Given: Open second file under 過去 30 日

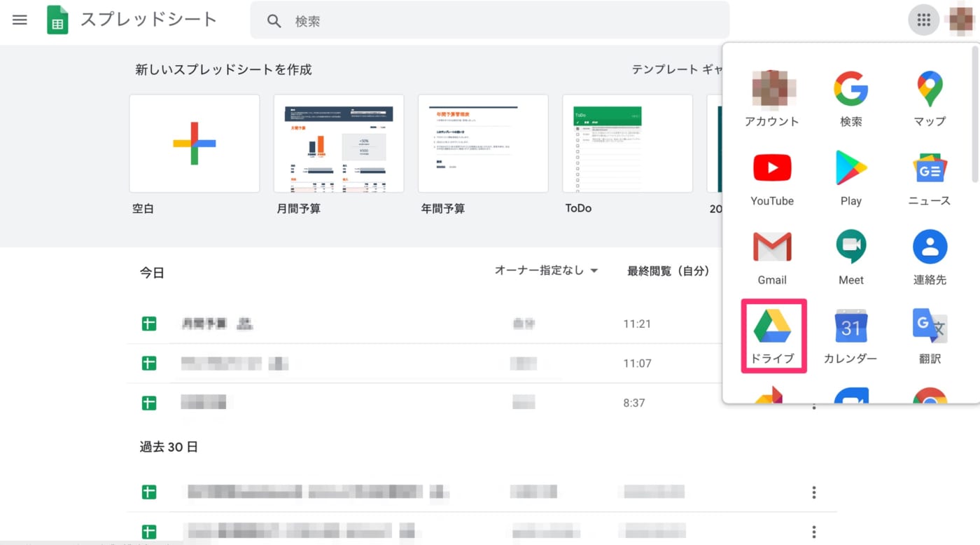Looking at the screenshot, I should pos(482,530).
